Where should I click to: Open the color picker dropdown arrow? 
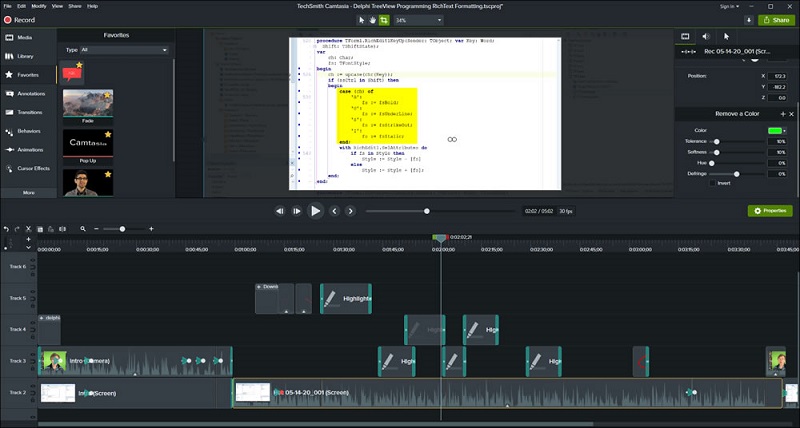point(784,131)
